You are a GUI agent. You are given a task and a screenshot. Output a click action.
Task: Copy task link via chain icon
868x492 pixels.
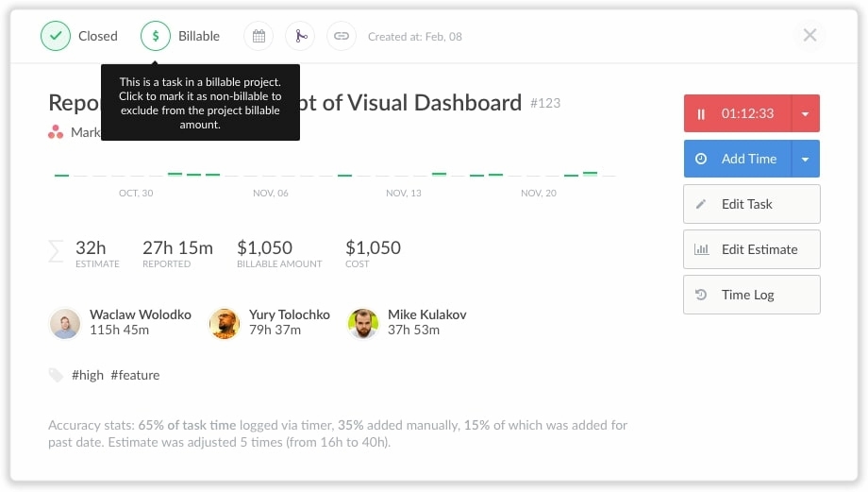(x=342, y=36)
